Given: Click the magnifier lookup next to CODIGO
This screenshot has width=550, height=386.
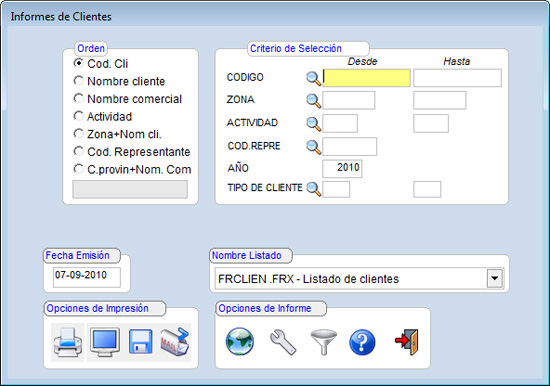Looking at the screenshot, I should point(313,78).
